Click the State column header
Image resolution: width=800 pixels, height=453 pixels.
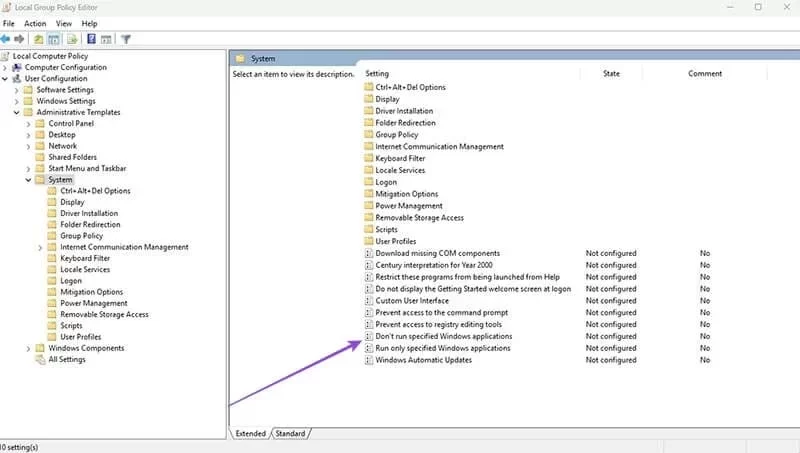[611, 74]
